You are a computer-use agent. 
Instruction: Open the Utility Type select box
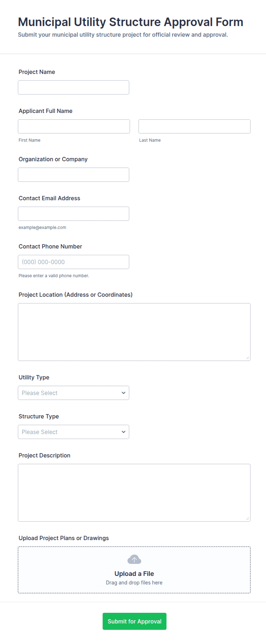coord(74,393)
